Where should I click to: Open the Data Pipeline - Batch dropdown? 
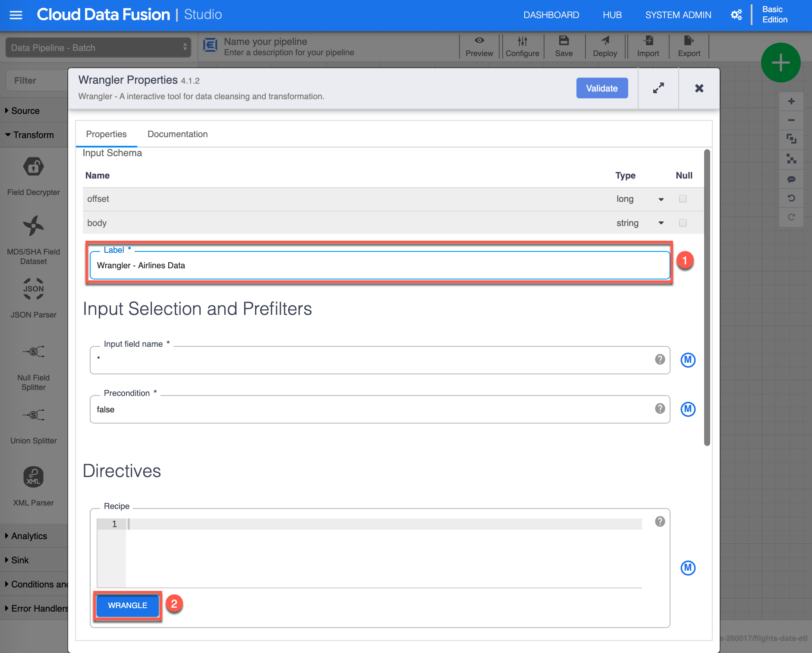point(98,47)
